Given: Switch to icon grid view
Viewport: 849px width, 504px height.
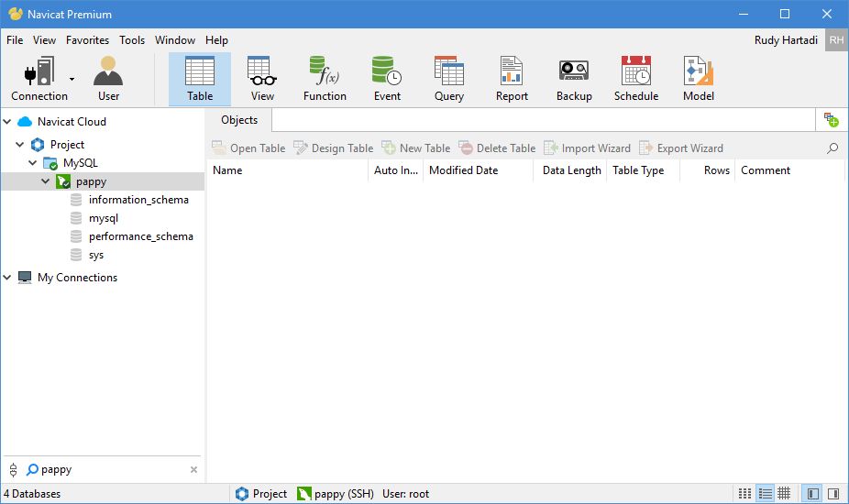Looking at the screenshot, I should (745, 494).
